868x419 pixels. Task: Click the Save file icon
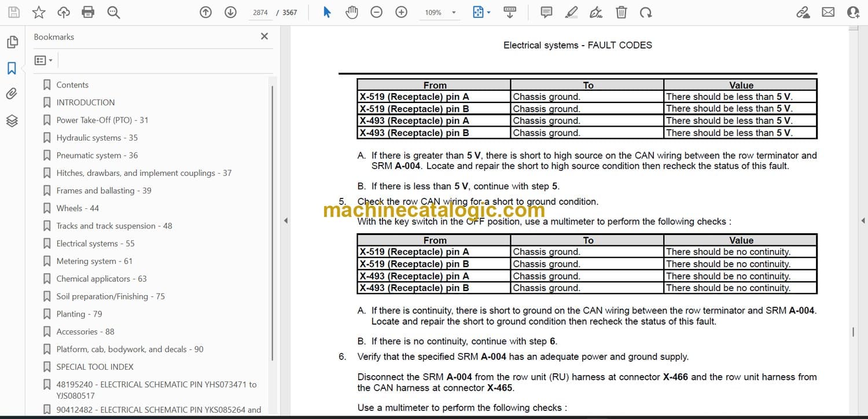tap(14, 12)
